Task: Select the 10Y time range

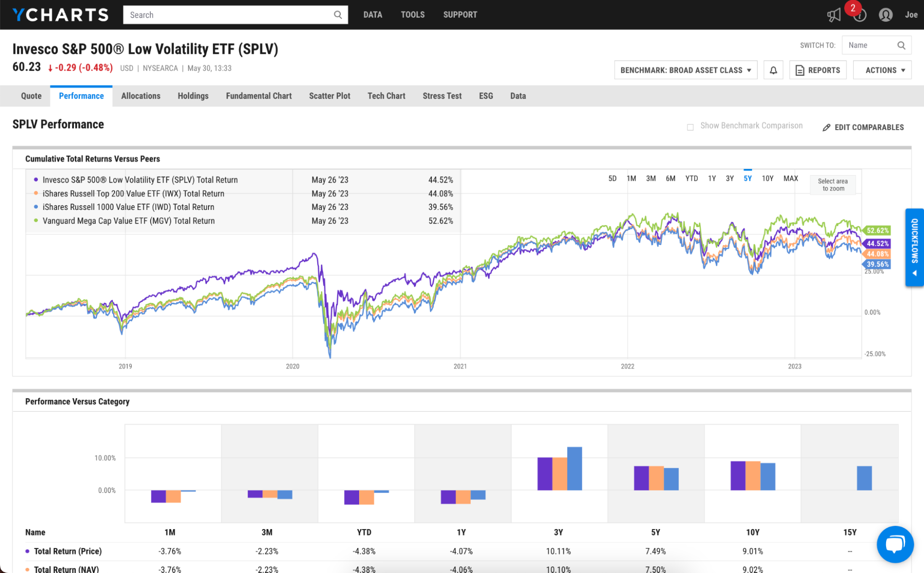Action: pos(767,178)
